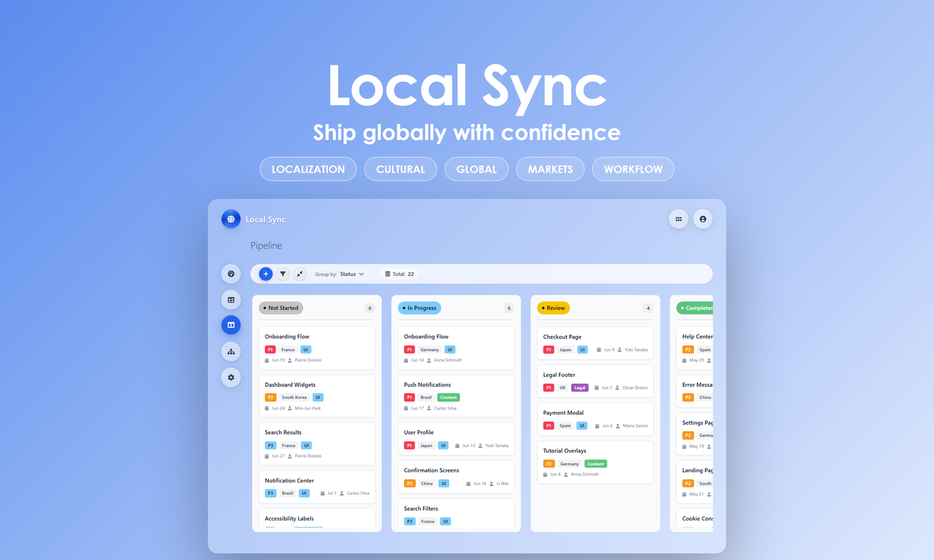Open the Group by Status dropdown
This screenshot has width=934, height=560.
click(340, 274)
